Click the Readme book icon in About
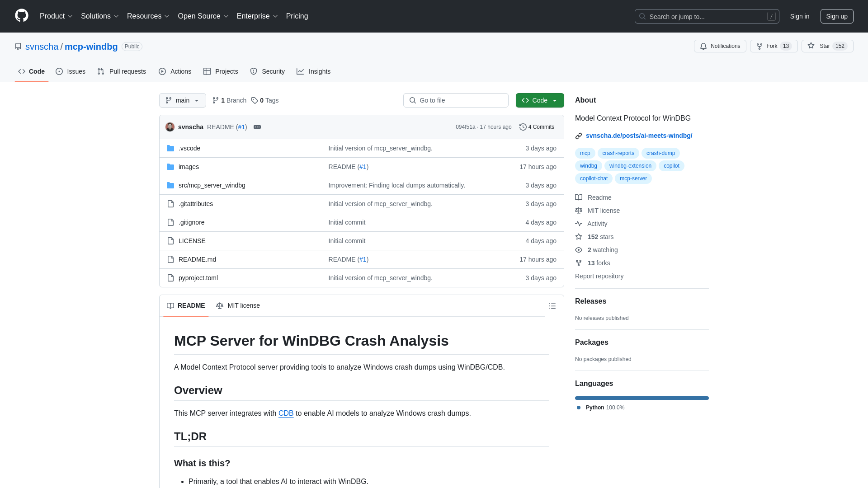This screenshot has height=488, width=868. (x=579, y=197)
